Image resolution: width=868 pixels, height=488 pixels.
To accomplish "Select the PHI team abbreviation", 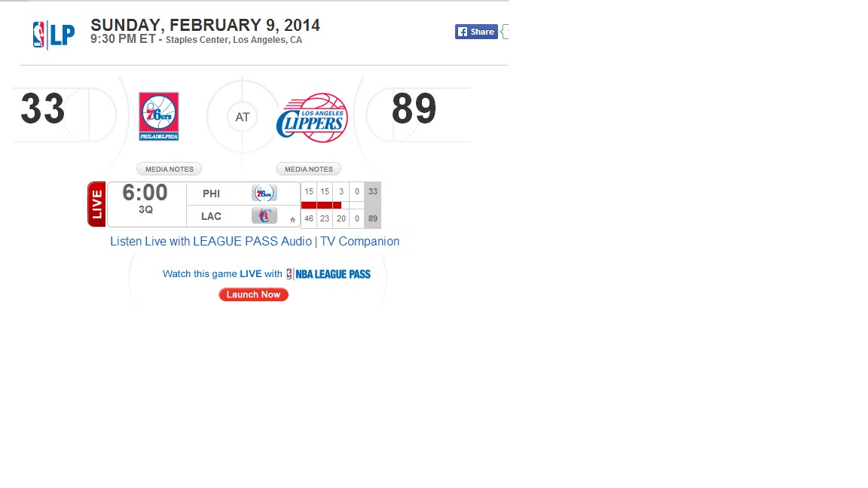I will coord(212,194).
